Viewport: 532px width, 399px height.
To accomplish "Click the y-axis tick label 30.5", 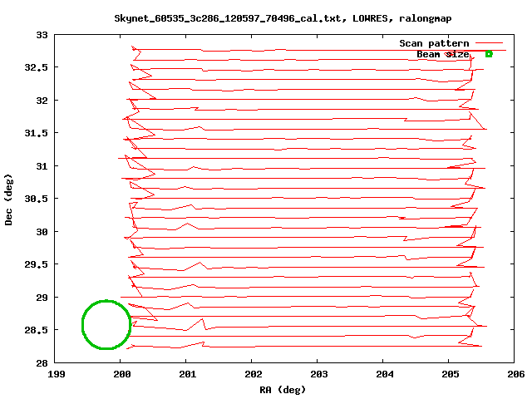I will click(x=37, y=199).
